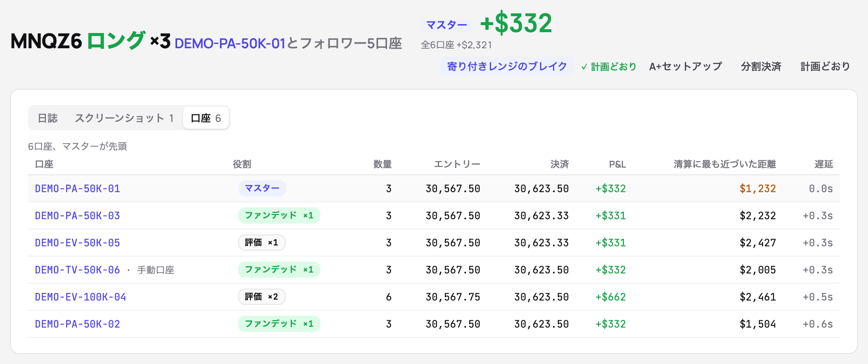868x364 pixels.
Task: Click the $1,504 distance value
Action: click(758, 324)
